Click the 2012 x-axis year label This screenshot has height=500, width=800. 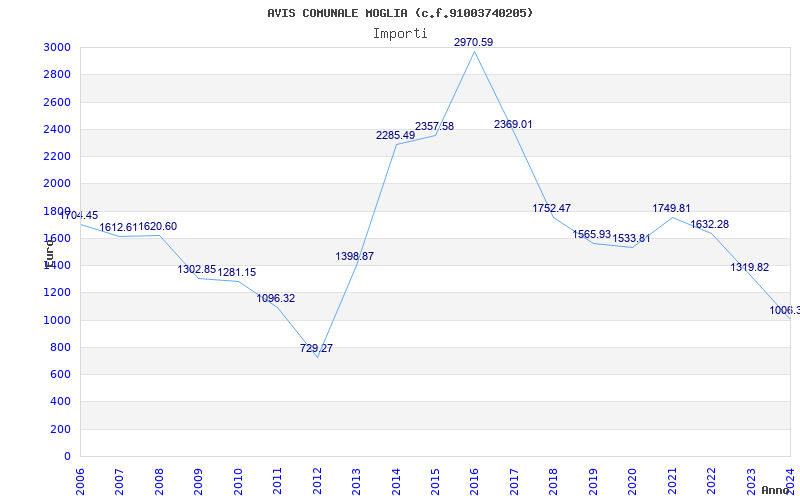(x=317, y=481)
